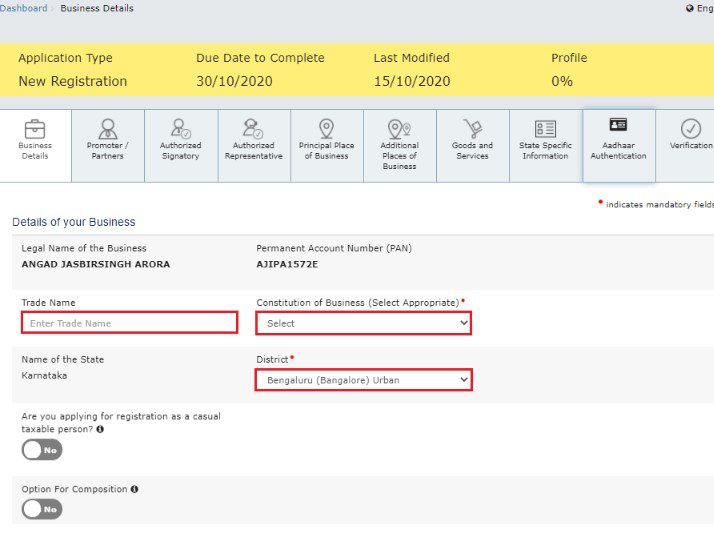Click the State Specific Information icon
Screen dimensions: 714x546
tap(545, 129)
